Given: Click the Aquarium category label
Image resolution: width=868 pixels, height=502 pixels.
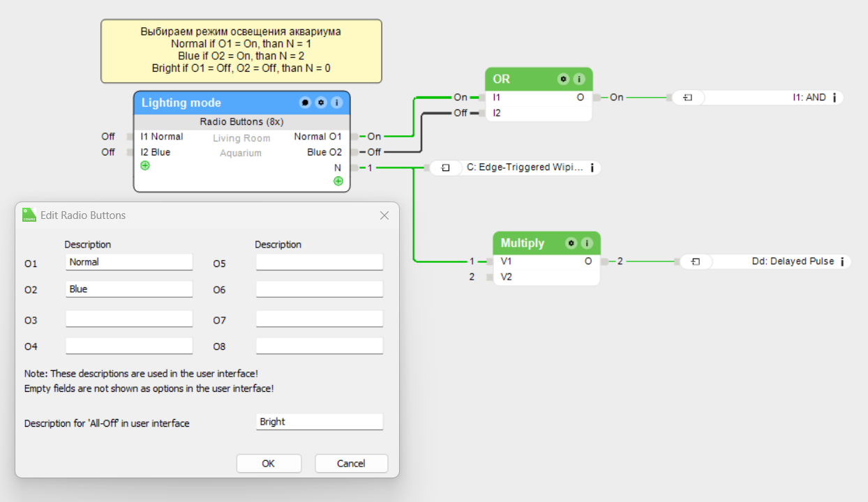Looking at the screenshot, I should pyautogui.click(x=241, y=153).
